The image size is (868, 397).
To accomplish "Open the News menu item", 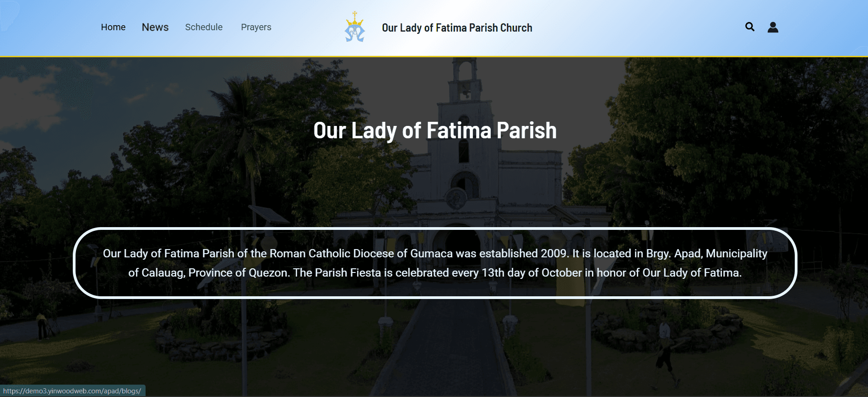I will (155, 27).
